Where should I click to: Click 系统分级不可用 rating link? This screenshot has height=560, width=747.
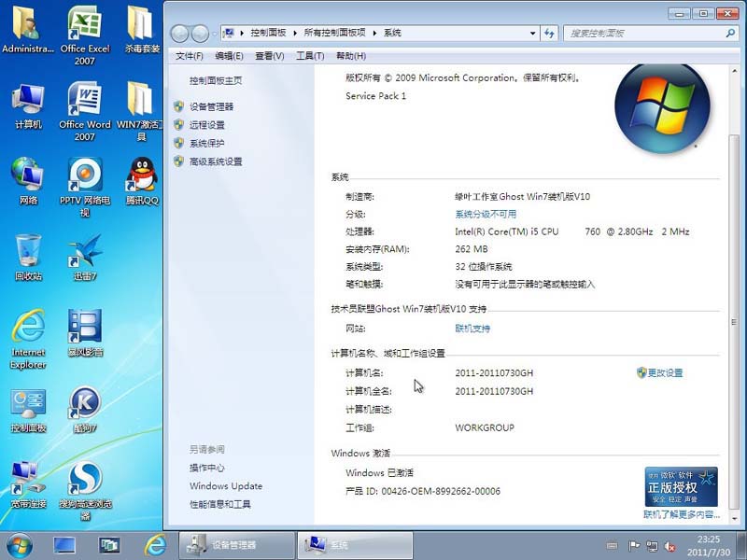486,215
